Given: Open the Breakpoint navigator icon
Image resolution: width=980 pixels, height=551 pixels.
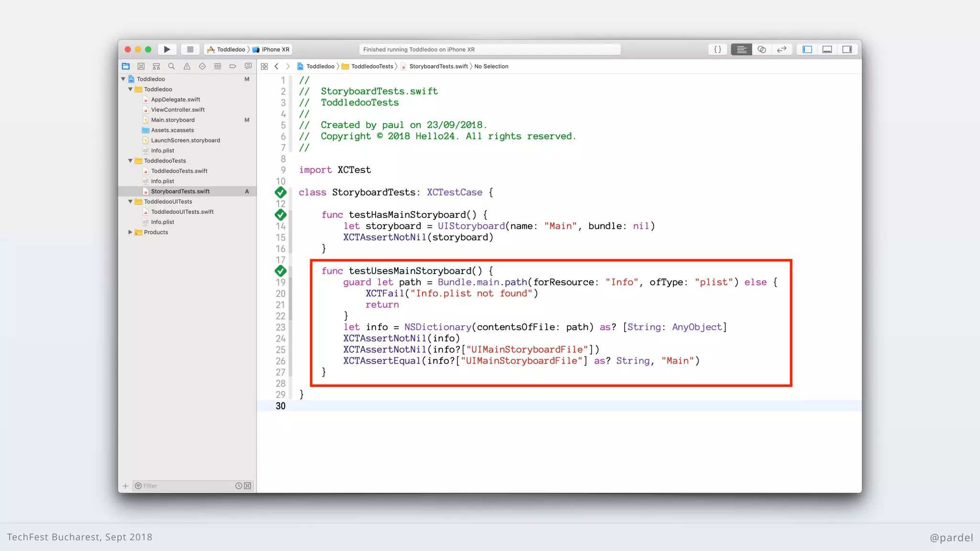Looking at the screenshot, I should pos(233,66).
